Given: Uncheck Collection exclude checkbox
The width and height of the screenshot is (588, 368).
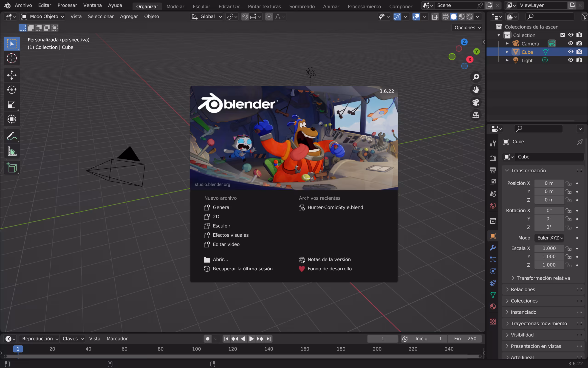Looking at the screenshot, I should point(563,35).
